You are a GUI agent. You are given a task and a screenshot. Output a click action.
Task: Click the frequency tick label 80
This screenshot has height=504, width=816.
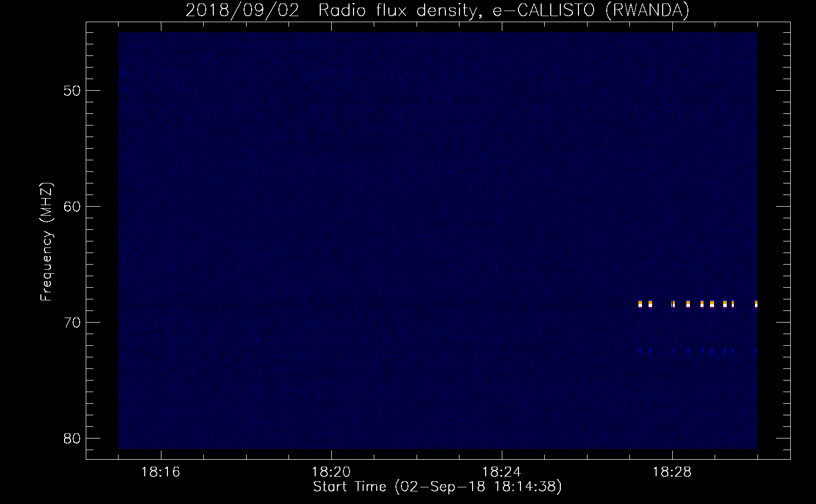pos(73,438)
